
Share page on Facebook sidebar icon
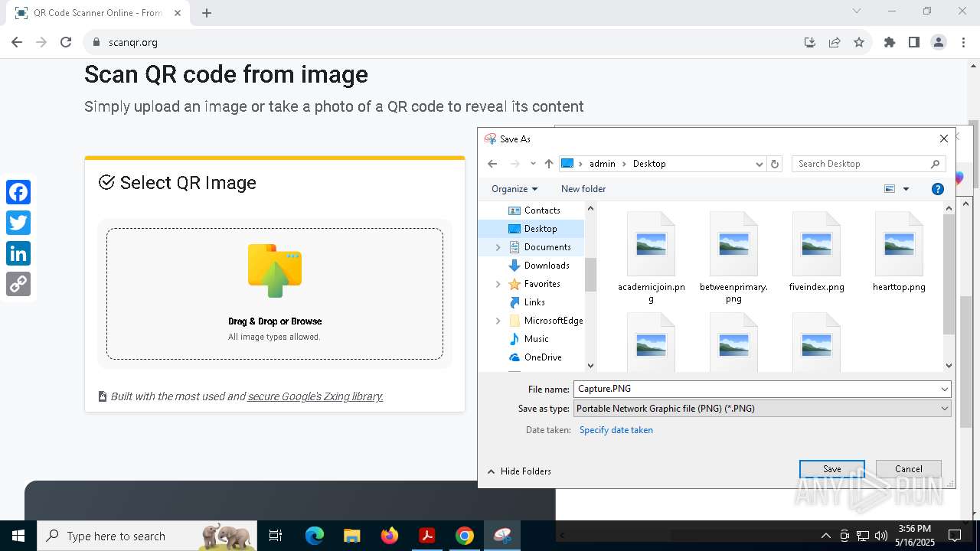[x=18, y=192]
